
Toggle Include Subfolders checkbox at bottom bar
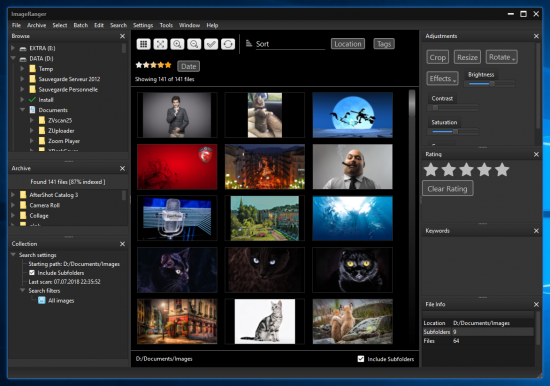tap(361, 359)
